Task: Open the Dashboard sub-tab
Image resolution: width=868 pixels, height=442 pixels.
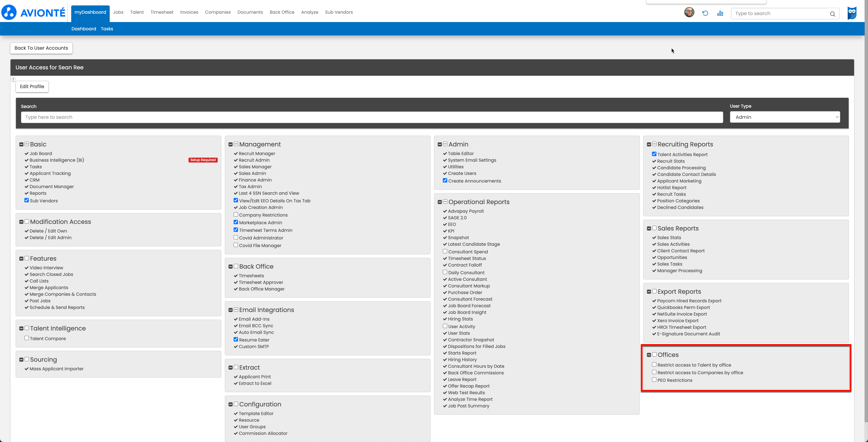Action: pyautogui.click(x=84, y=29)
